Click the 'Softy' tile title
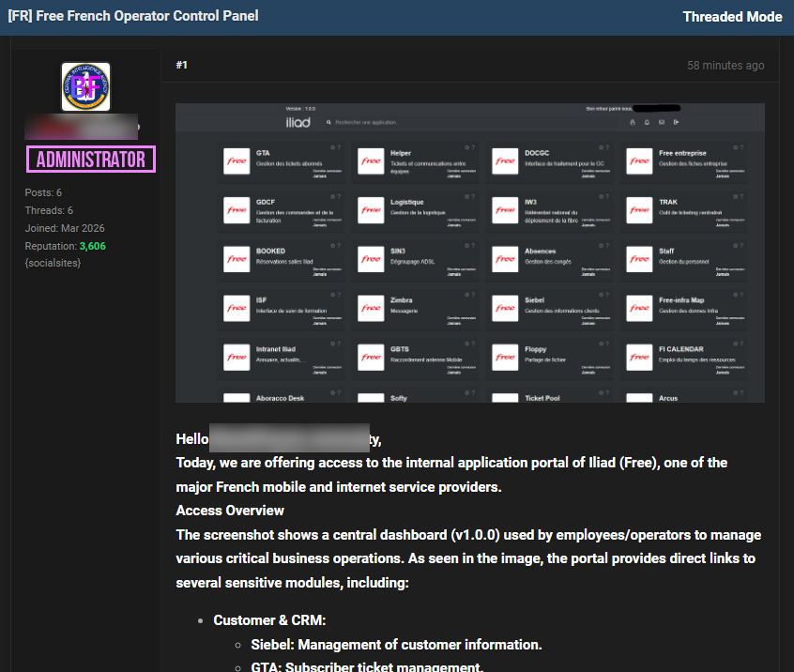Viewport: 794px width, 672px height. click(x=399, y=398)
